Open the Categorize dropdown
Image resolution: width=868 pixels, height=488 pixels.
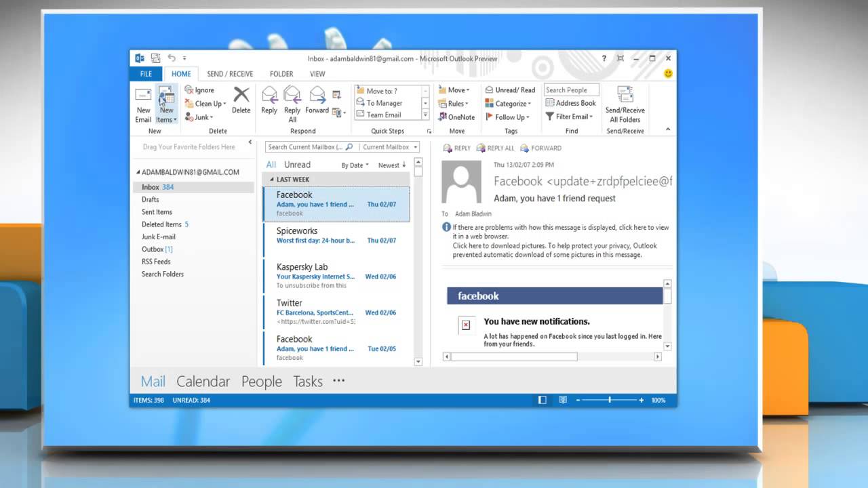[508, 104]
